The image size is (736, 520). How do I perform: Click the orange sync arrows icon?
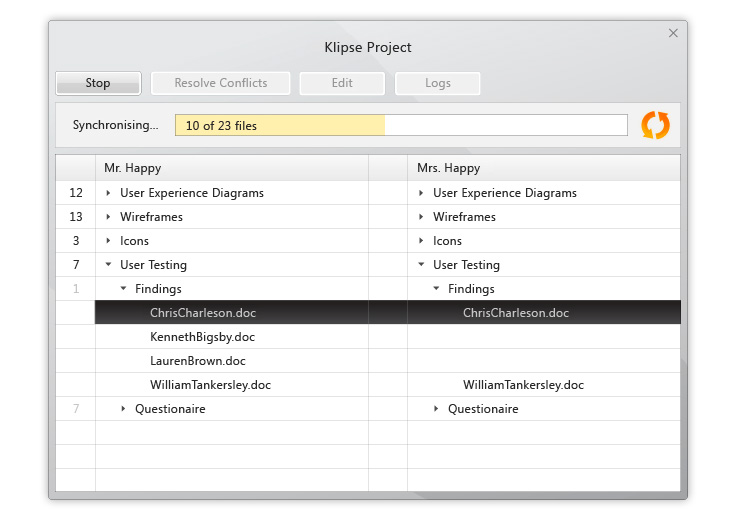[655, 125]
